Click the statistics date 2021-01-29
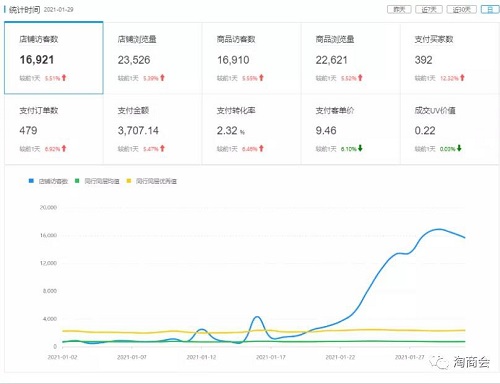The width and height of the screenshot is (500, 384). 58,10
